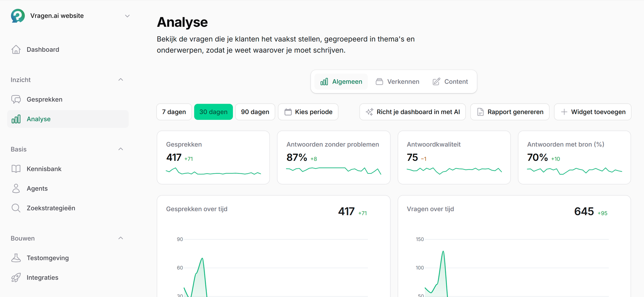This screenshot has width=644, height=297.
Task: Switch to the Verkennen tab
Action: tap(397, 81)
